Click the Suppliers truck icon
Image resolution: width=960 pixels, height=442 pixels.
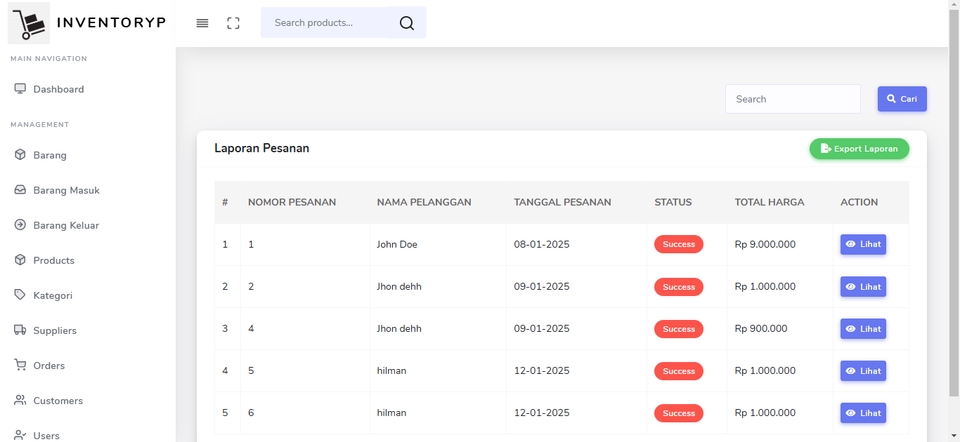click(20, 330)
